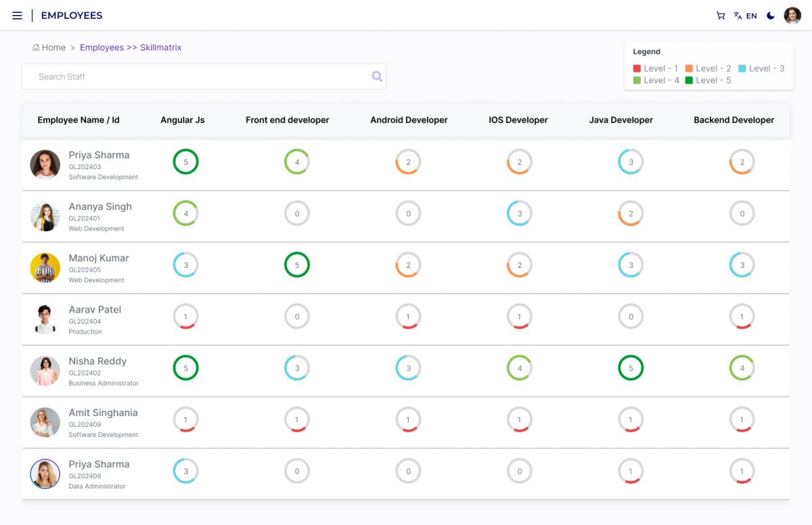Open the shopping cart icon
Screen dimensions: 812x525
[x=721, y=16]
